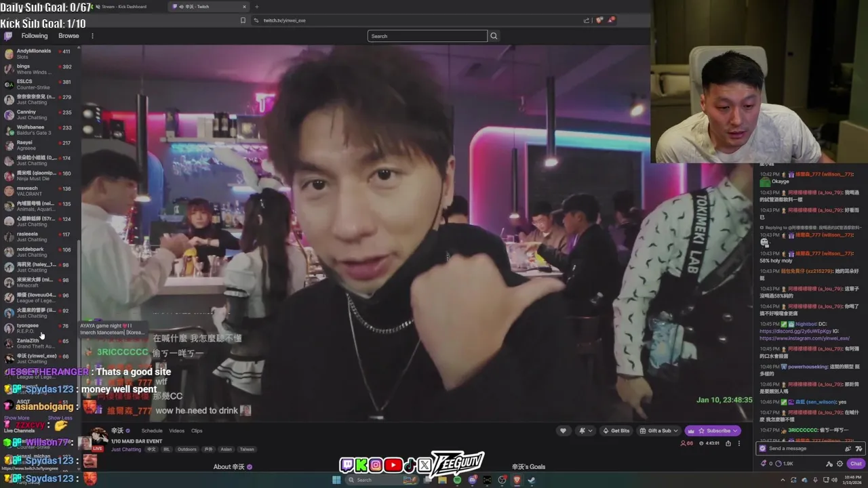Open File Explorer from the taskbar
The width and height of the screenshot is (868, 488).
click(x=442, y=480)
